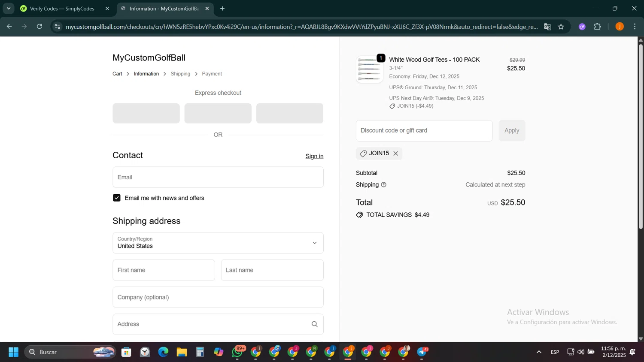Click the crossed-out $29.99 price
Screen dimensions: 644x362
(517, 60)
